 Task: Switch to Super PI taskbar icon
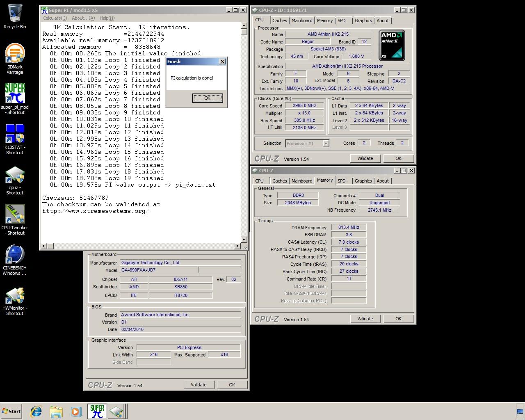97,411
